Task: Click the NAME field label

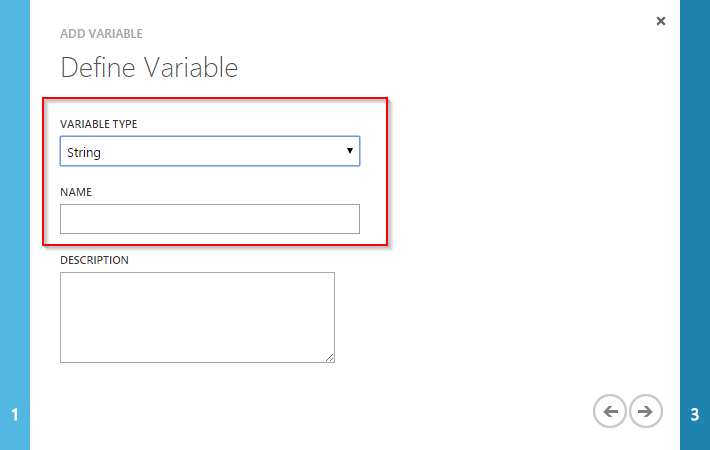Action: coord(76,190)
